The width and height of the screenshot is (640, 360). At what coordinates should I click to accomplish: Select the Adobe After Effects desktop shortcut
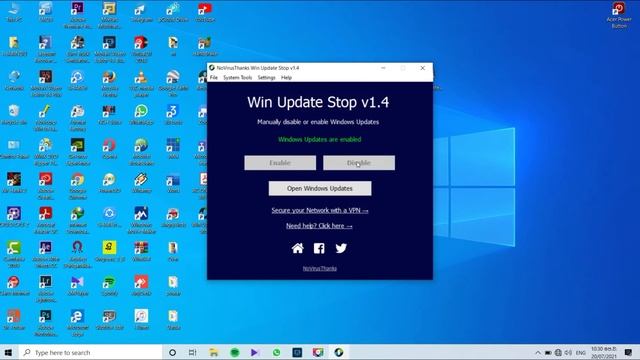46,255
